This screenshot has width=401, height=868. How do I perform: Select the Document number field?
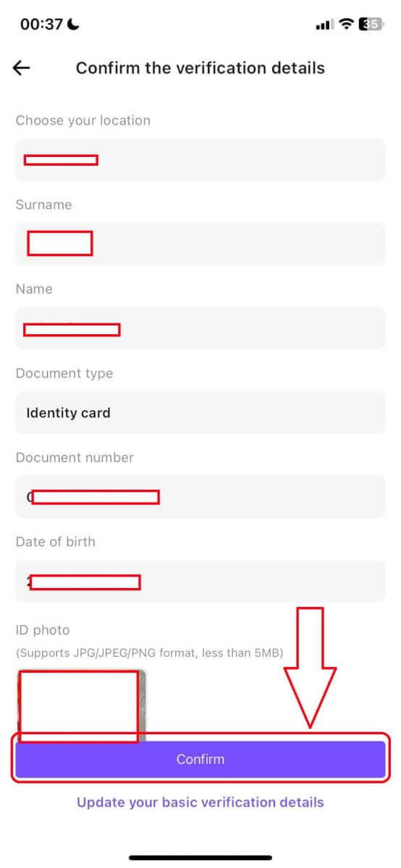[200, 497]
